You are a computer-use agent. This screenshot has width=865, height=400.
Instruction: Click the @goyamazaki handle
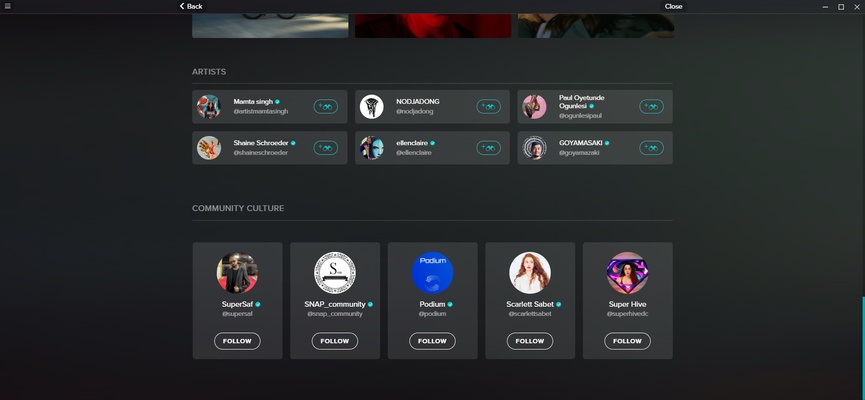(579, 153)
